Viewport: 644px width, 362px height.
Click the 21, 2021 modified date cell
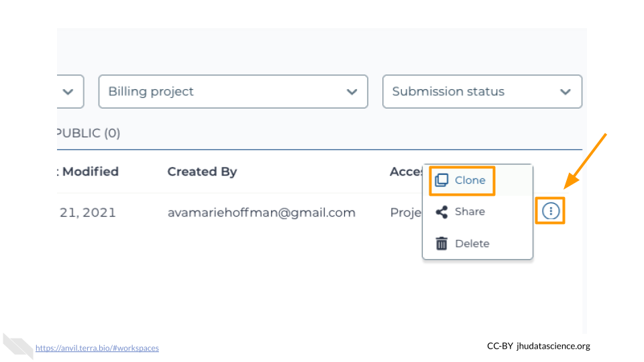point(87,213)
